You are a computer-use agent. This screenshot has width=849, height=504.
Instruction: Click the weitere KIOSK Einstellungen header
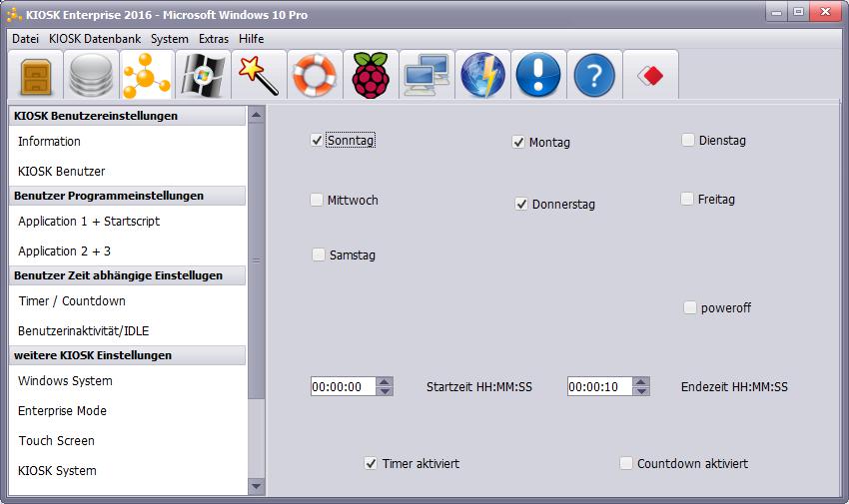128,355
